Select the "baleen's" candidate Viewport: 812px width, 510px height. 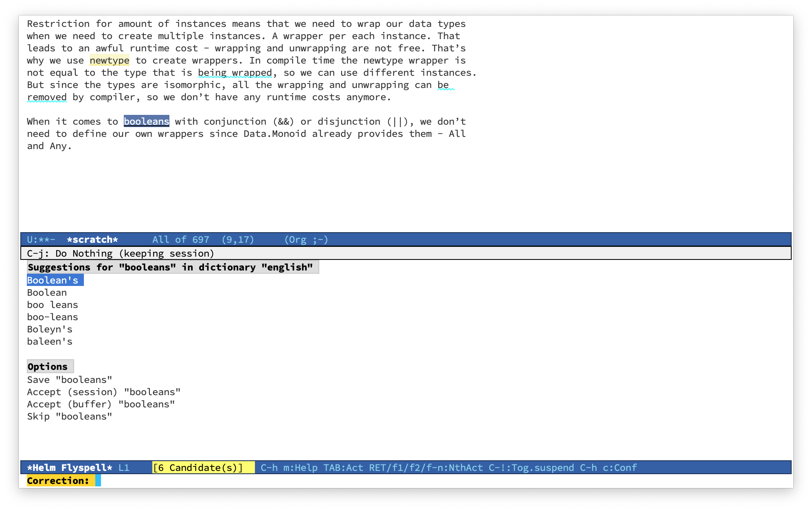coord(50,341)
